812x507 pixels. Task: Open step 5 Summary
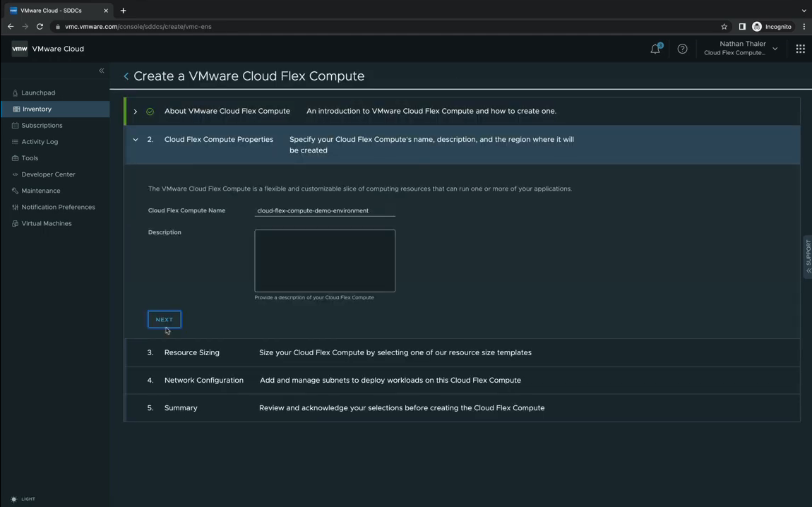[462, 408]
